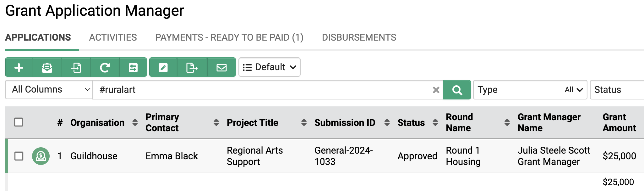The width and height of the screenshot is (644, 192).
Task: Click the import document icon in toolbar
Action: [x=76, y=67]
